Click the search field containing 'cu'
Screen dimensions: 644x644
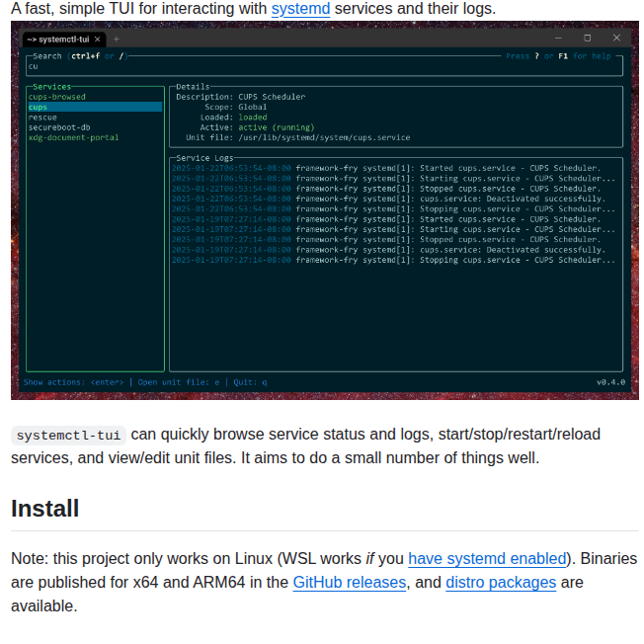(324, 66)
